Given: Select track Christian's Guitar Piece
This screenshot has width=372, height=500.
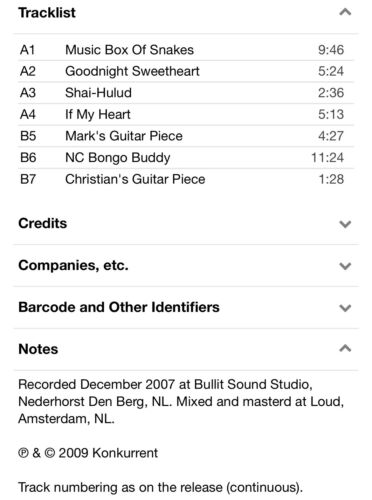Looking at the screenshot, I should [135, 179].
